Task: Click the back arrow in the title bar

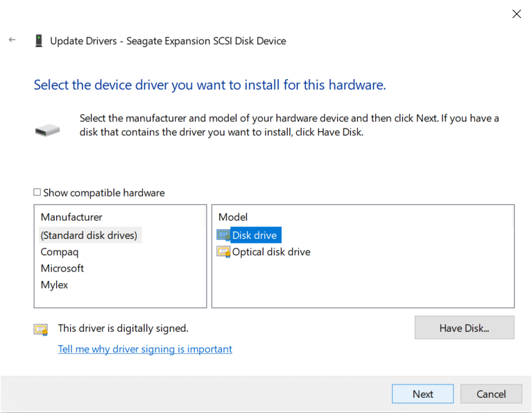Action: tap(12, 40)
